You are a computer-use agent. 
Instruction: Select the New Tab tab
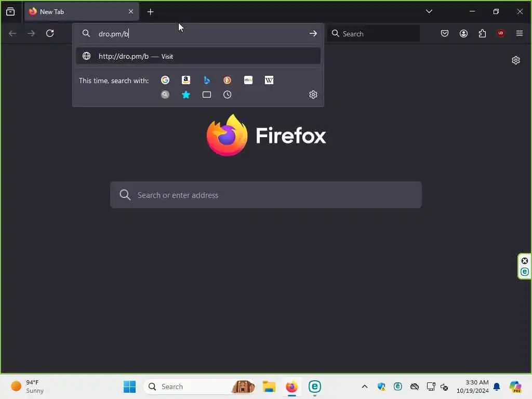(x=82, y=12)
